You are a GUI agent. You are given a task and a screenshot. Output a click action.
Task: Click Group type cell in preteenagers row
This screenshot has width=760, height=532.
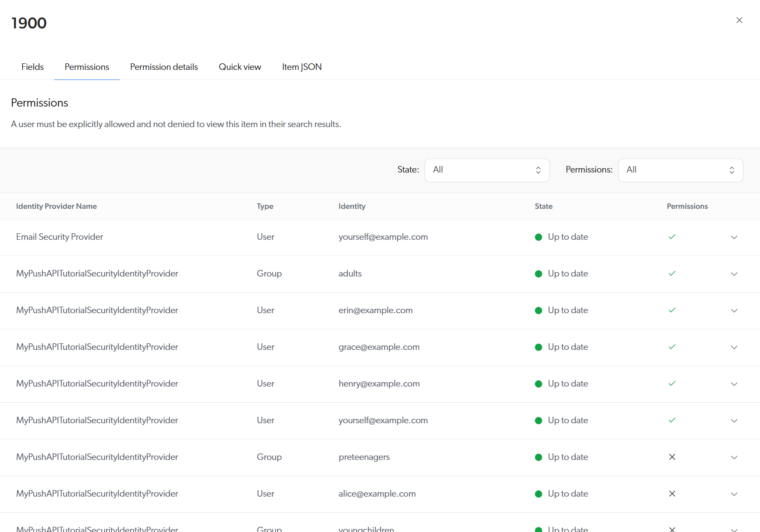(x=269, y=457)
